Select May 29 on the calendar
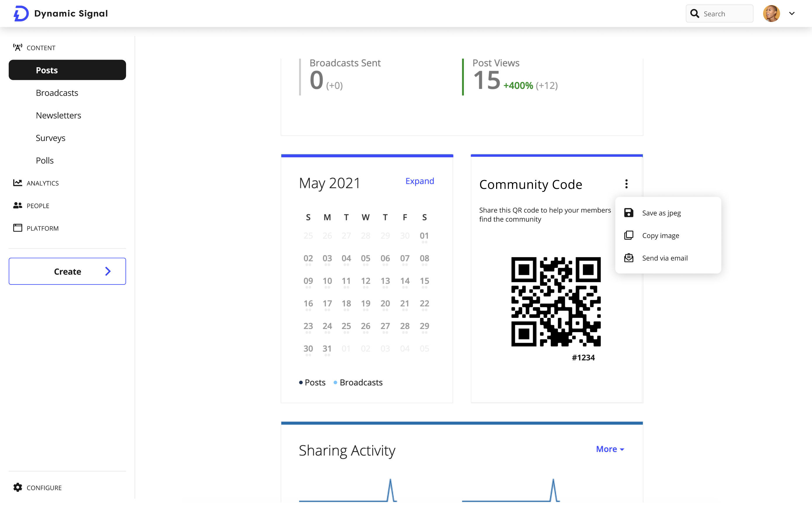 coord(424,326)
